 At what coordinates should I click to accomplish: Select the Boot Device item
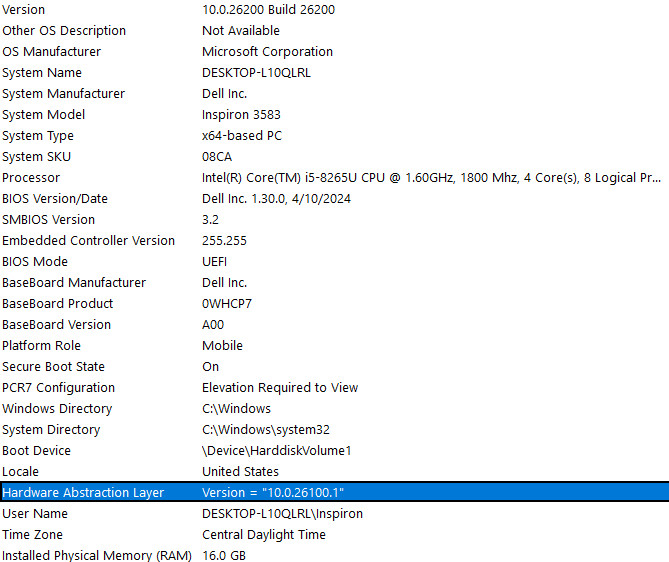point(36,450)
